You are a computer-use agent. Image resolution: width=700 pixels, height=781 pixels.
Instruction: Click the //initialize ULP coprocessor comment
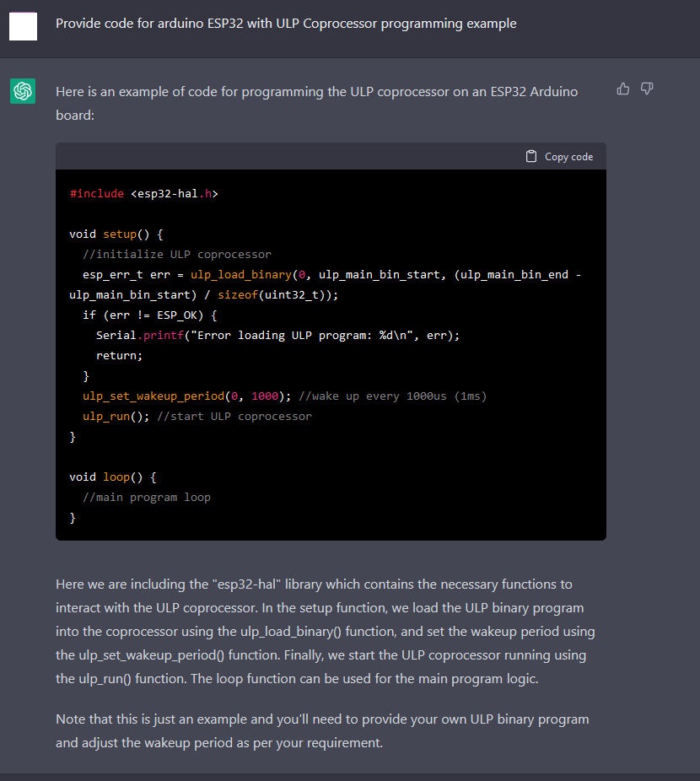(x=177, y=254)
